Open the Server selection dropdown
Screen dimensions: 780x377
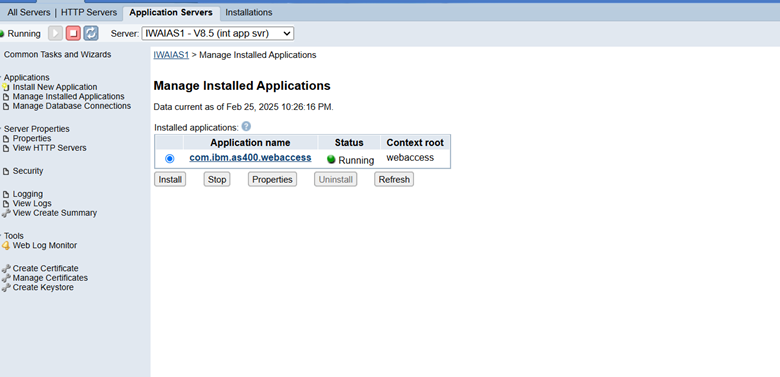point(218,33)
